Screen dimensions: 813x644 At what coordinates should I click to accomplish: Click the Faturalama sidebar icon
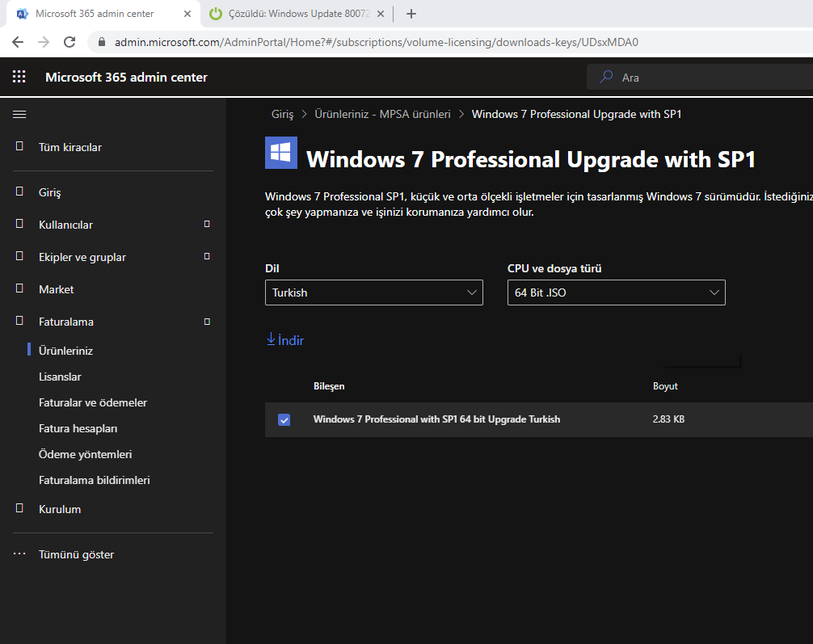click(19, 321)
